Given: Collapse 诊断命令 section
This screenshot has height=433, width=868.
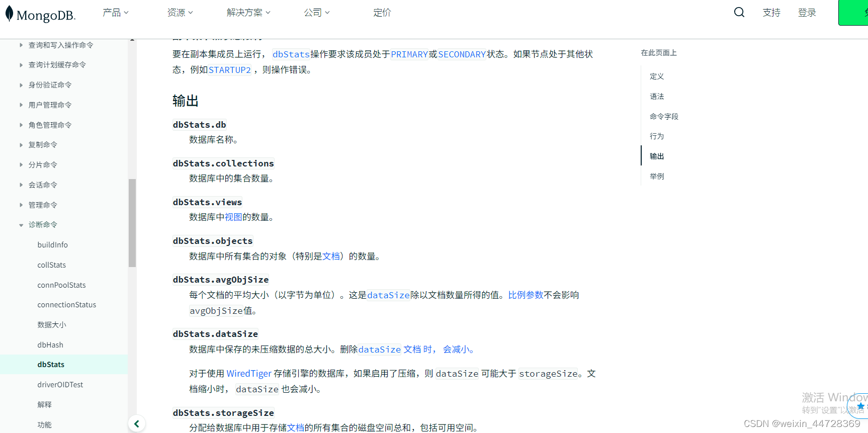Looking at the screenshot, I should pyautogui.click(x=43, y=225).
